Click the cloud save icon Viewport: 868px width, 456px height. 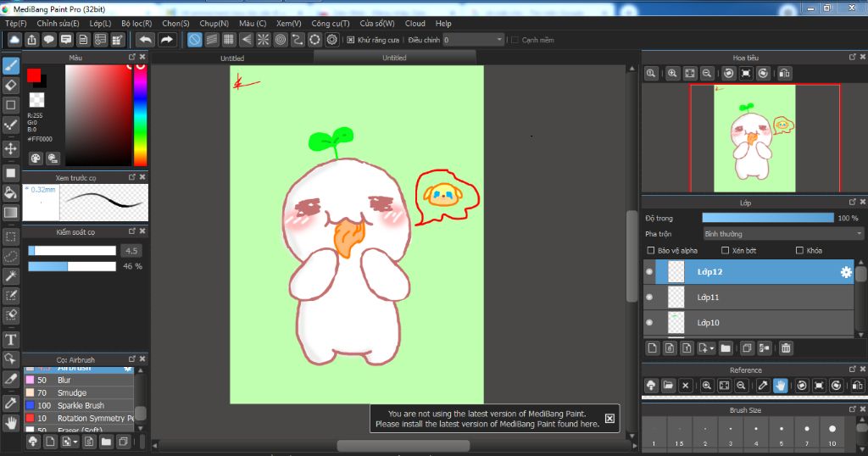[14, 40]
